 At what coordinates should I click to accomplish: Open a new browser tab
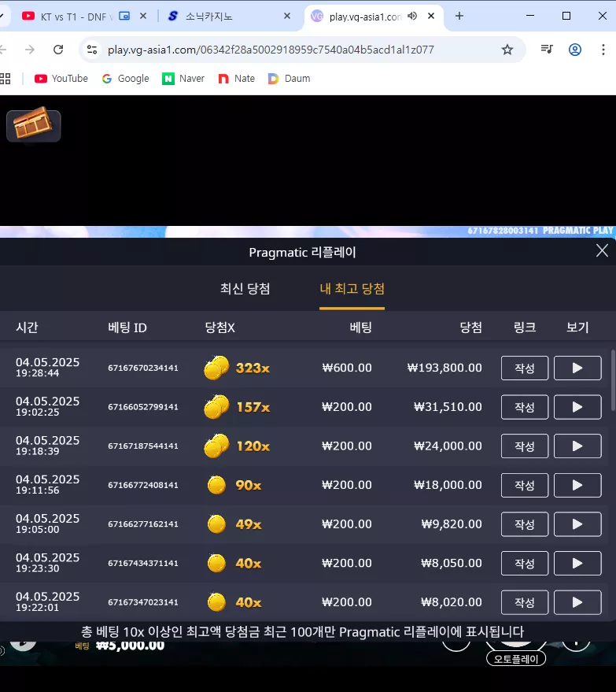tap(459, 17)
